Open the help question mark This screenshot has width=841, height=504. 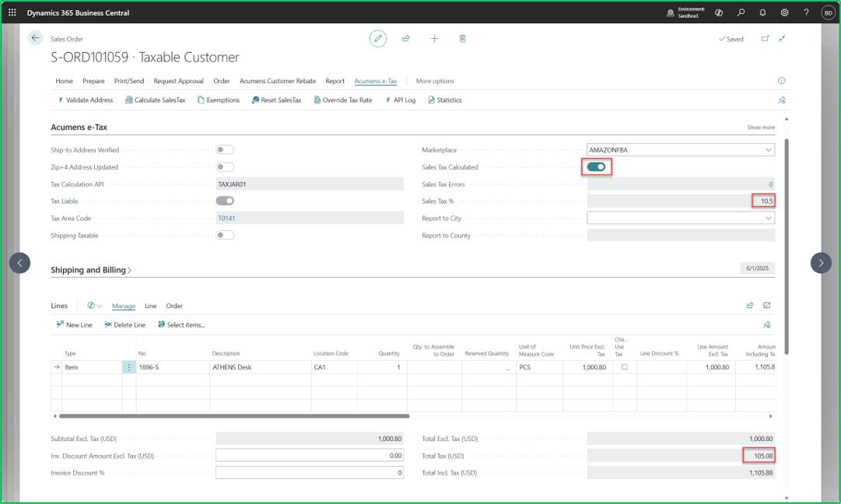click(806, 12)
